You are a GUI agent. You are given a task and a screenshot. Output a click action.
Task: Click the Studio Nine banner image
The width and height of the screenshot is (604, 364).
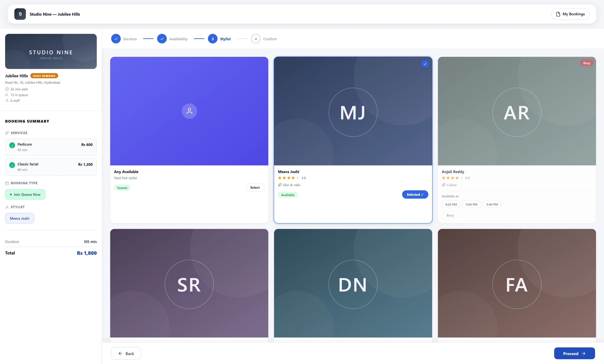[51, 51]
